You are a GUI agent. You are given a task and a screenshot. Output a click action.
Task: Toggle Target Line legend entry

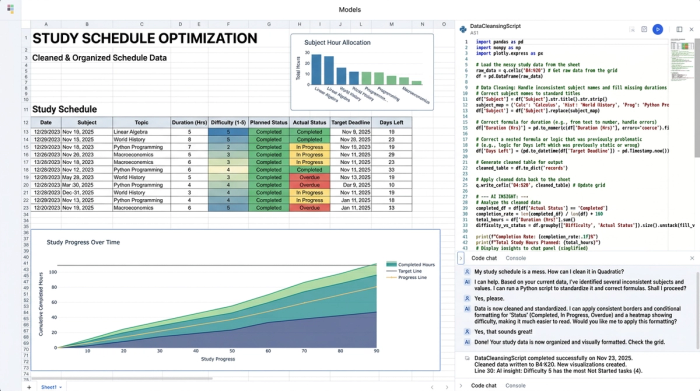coord(404,271)
